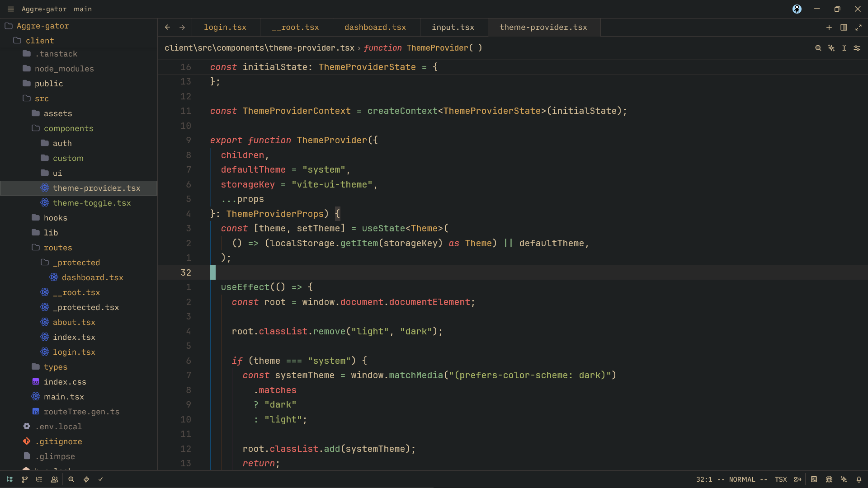Switch to the __root.tsx tab

coord(296,28)
